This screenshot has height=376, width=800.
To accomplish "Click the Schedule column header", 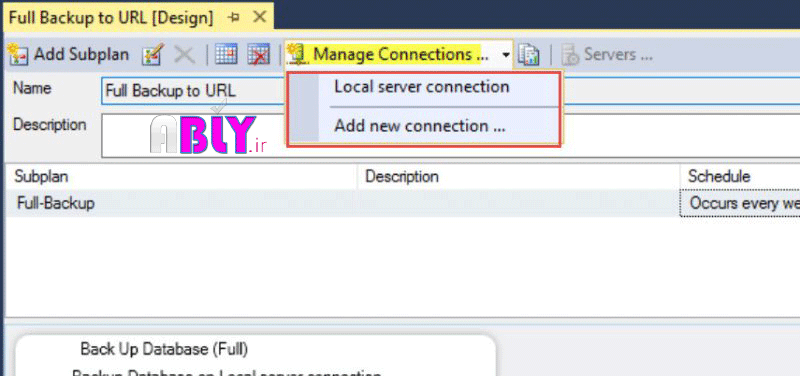I will [x=740, y=177].
